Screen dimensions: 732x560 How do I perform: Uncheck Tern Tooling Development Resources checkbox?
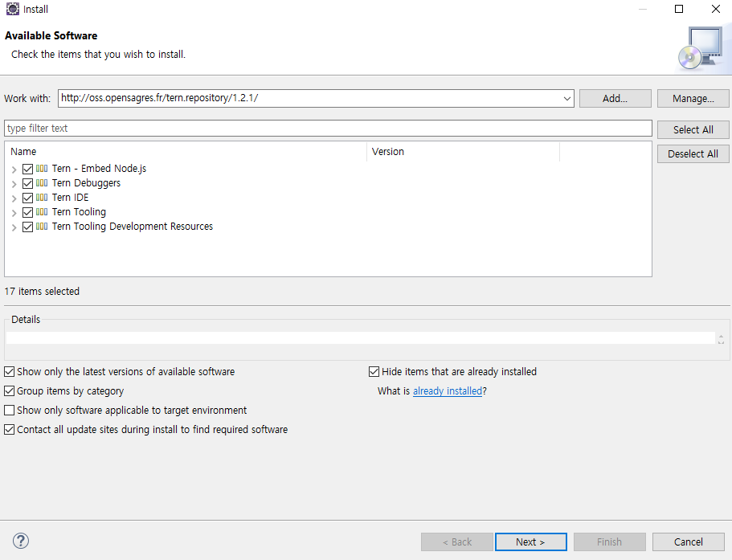27,227
